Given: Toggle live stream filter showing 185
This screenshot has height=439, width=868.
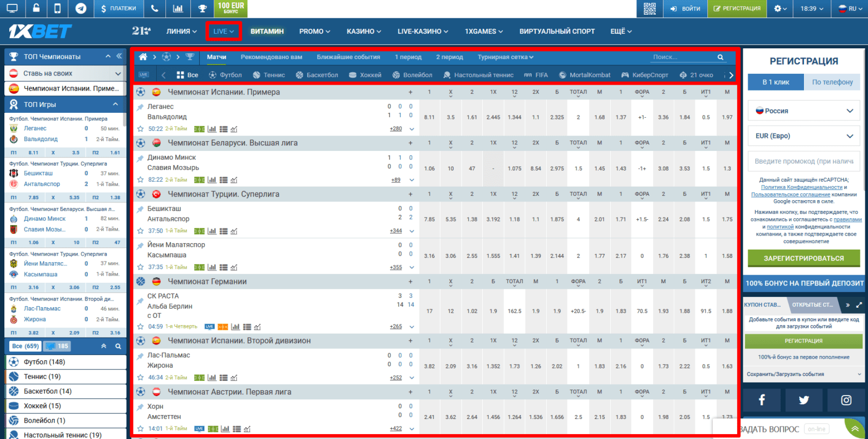Looking at the screenshot, I should [x=57, y=346].
